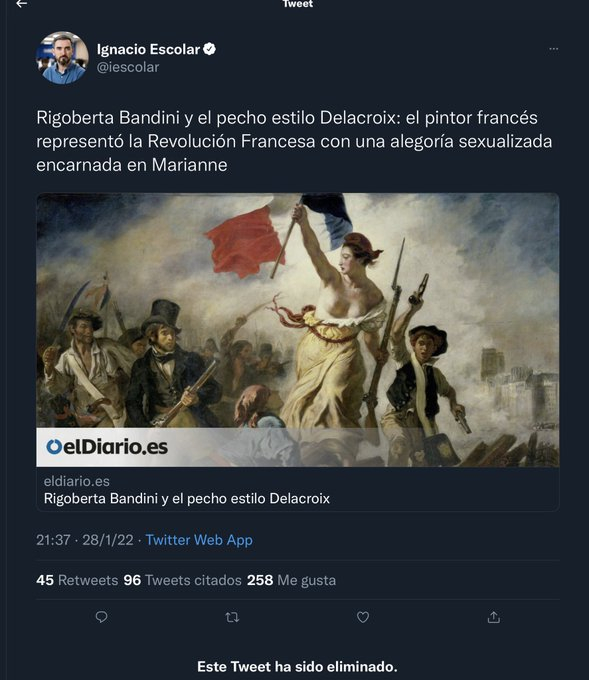View the 258 Me gusta list

(x=291, y=580)
